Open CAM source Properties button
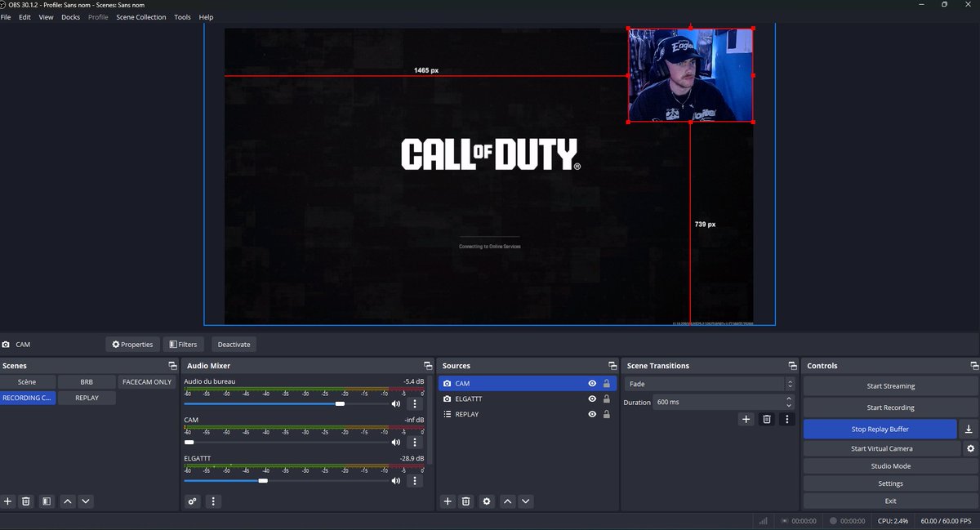The width and height of the screenshot is (980, 530). (x=132, y=345)
